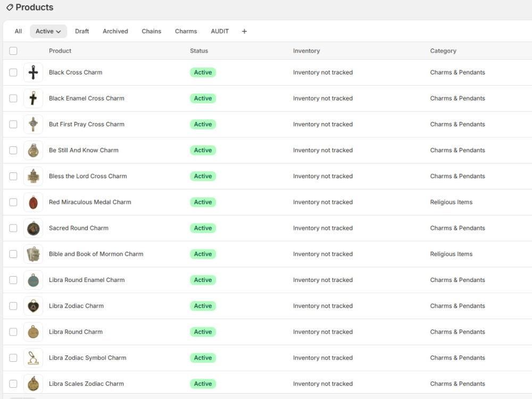This screenshot has height=399, width=532.
Task: Tick Libra Zodiac Symbol Charm checkbox
Action: (13, 358)
